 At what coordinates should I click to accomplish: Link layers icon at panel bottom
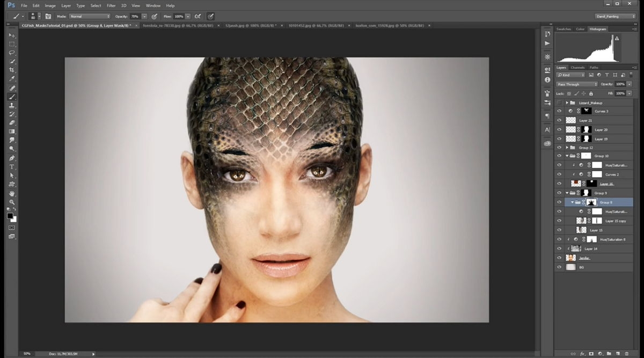(x=573, y=354)
